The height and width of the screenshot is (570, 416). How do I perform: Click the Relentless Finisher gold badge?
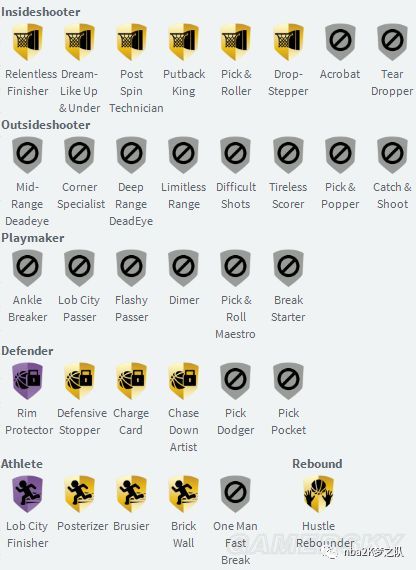click(x=28, y=42)
